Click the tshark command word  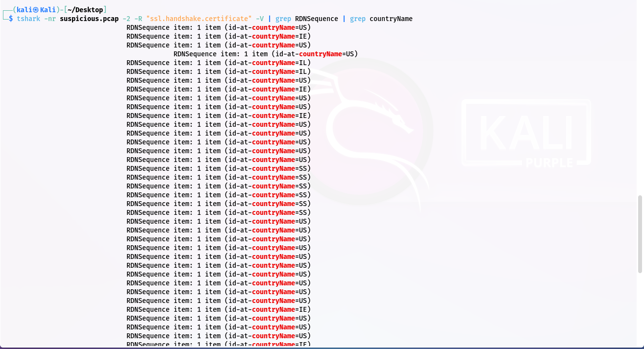point(28,19)
